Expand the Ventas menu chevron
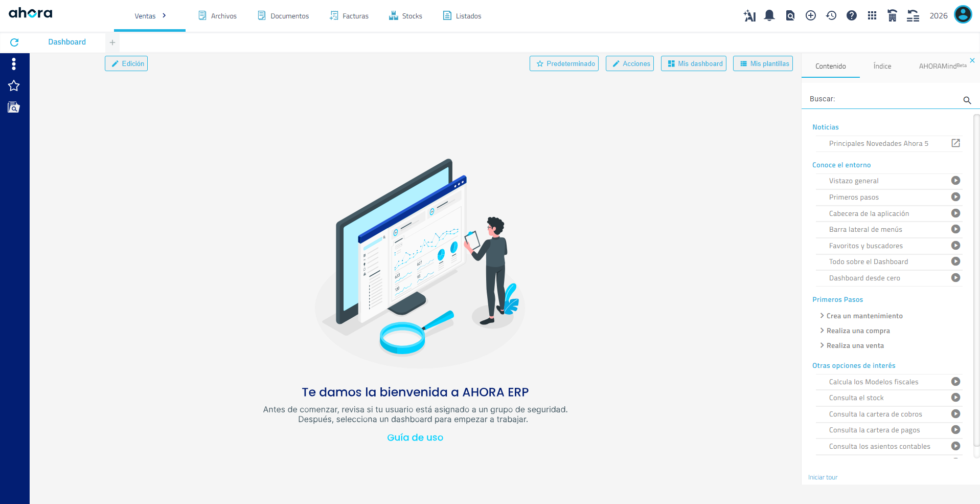The width and height of the screenshot is (980, 504). point(164,16)
